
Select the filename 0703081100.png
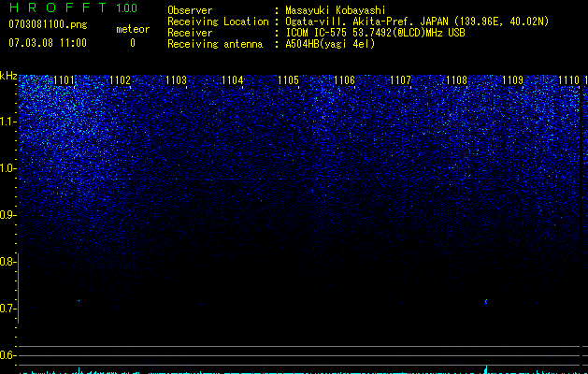(48, 24)
